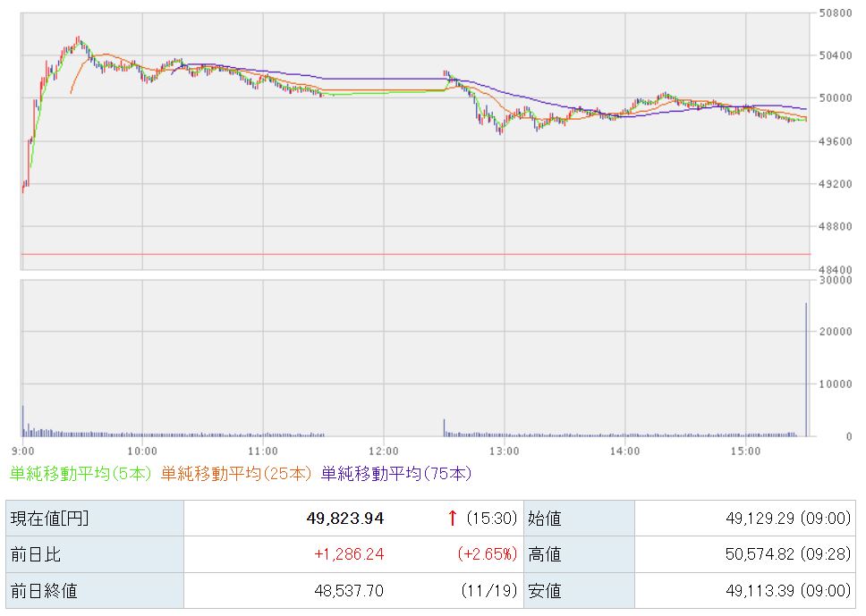Click the +1,286.24 daily change value
The image size is (866, 616).
point(349,554)
